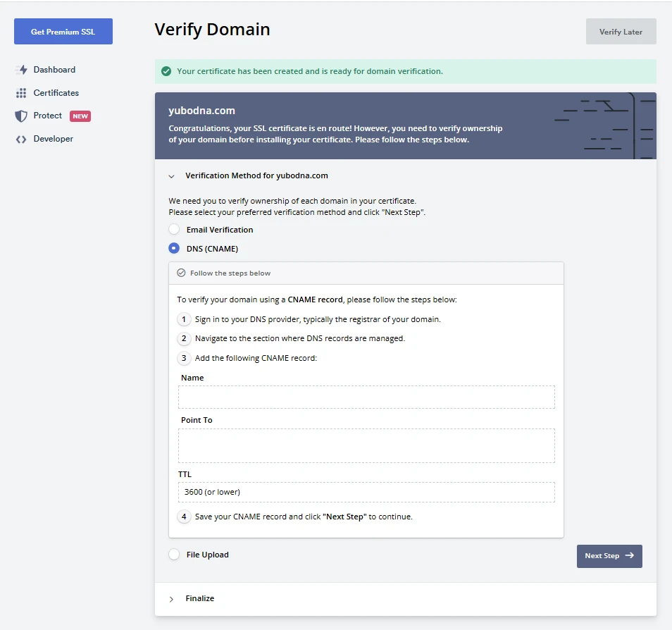
Task: Collapse the Verification Method section chevron
Action: (x=172, y=176)
